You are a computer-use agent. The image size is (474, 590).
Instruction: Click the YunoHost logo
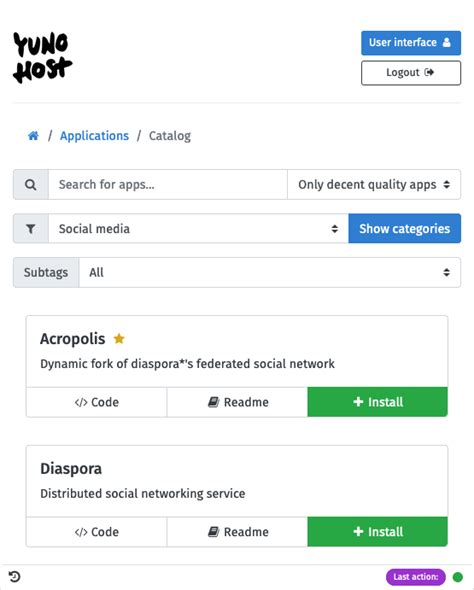(42, 58)
